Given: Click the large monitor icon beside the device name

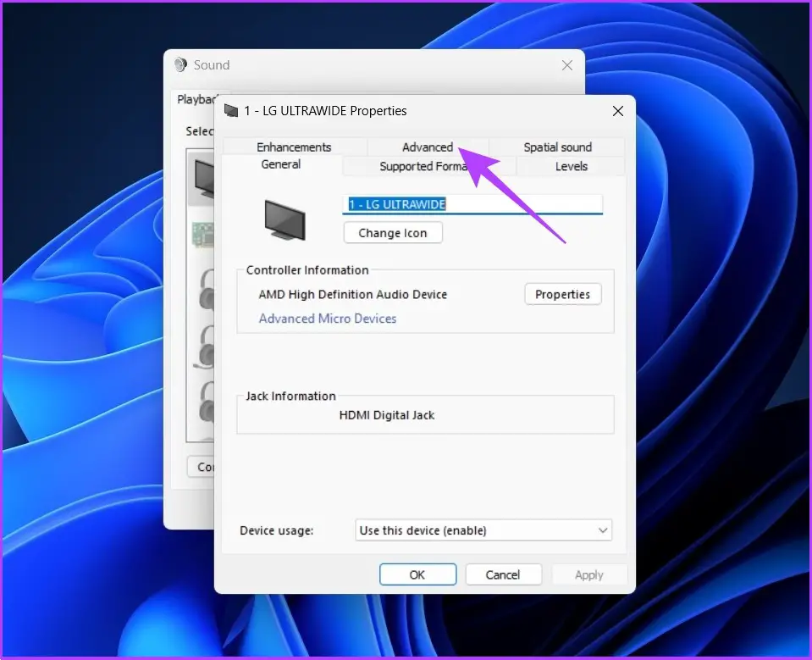Looking at the screenshot, I should pyautogui.click(x=284, y=219).
